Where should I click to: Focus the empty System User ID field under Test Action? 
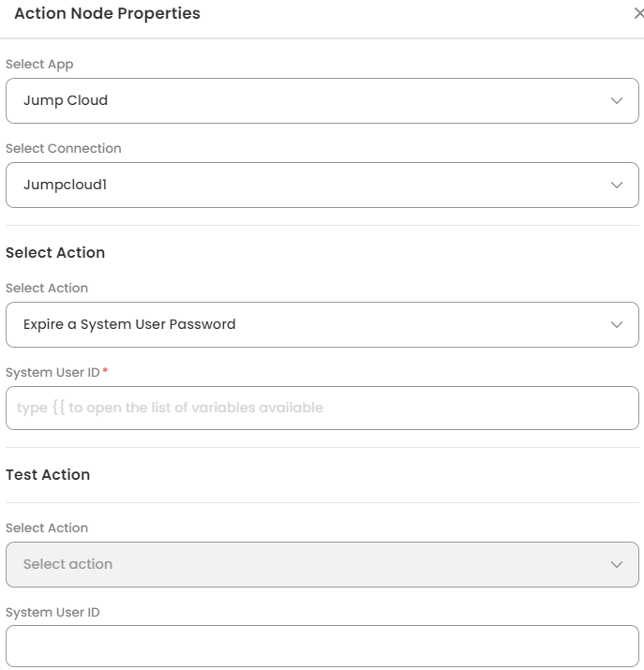(322, 647)
